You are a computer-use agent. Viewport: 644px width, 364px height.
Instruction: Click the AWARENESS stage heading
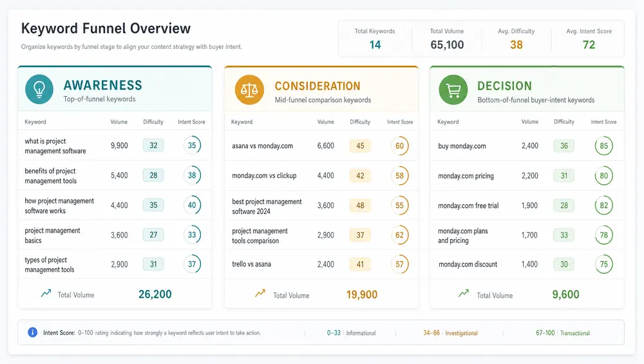(x=102, y=85)
